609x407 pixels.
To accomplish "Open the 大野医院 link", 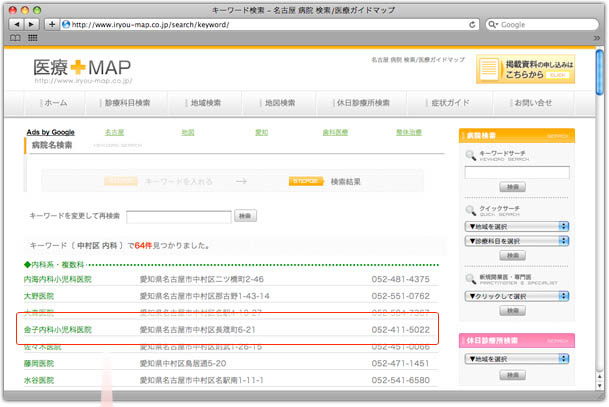I will [38, 296].
